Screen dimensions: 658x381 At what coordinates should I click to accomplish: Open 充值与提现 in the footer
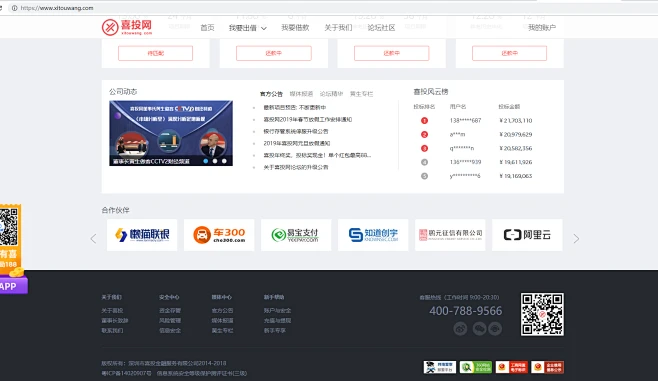277,321
